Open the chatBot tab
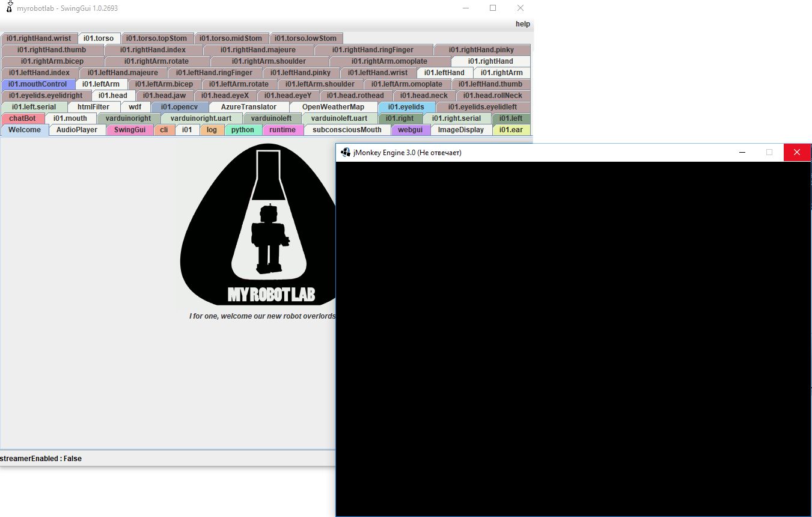 [23, 118]
